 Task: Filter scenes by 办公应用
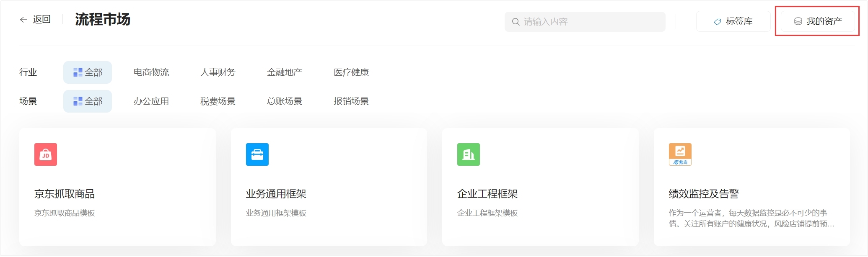[151, 101]
